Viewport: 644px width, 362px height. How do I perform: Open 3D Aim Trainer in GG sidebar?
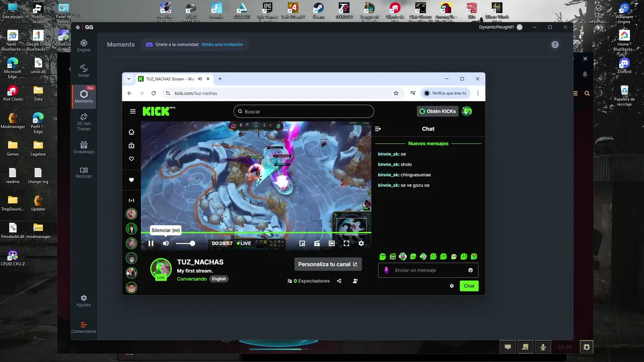84,122
